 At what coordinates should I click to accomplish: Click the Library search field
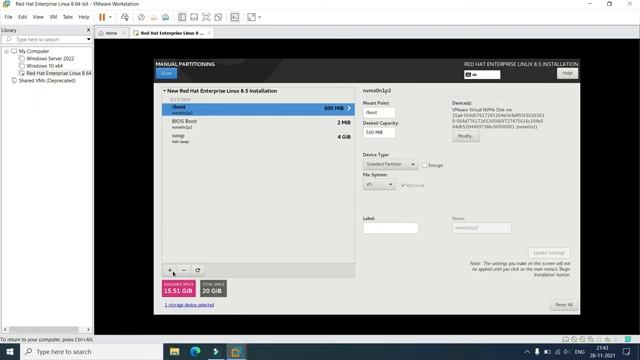(47, 40)
